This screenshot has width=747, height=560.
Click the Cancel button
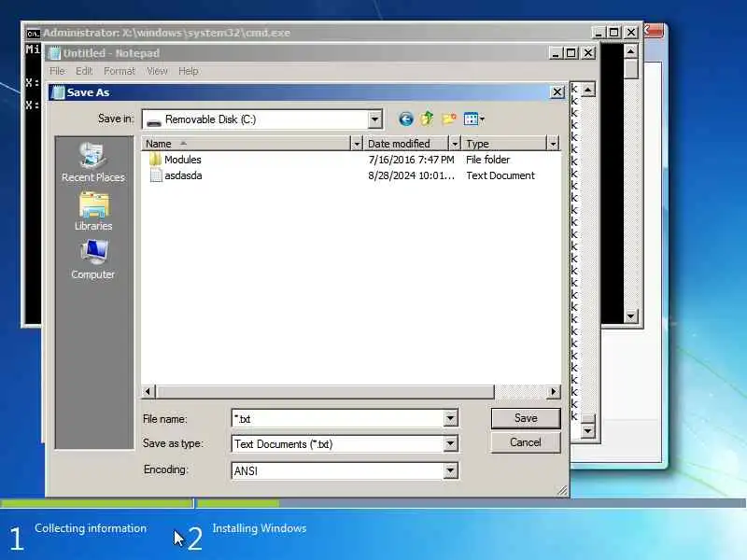coord(526,442)
